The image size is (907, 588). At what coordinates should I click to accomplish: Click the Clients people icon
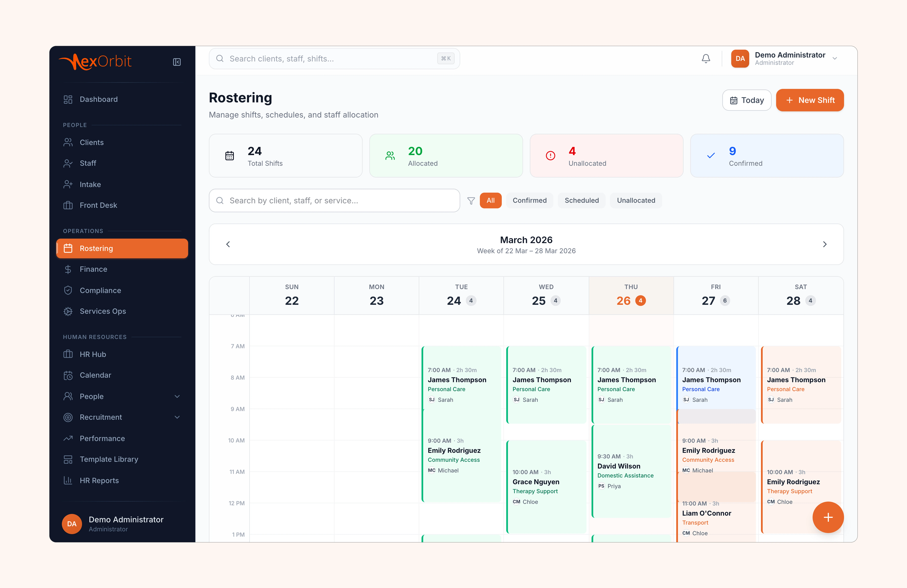point(68,142)
